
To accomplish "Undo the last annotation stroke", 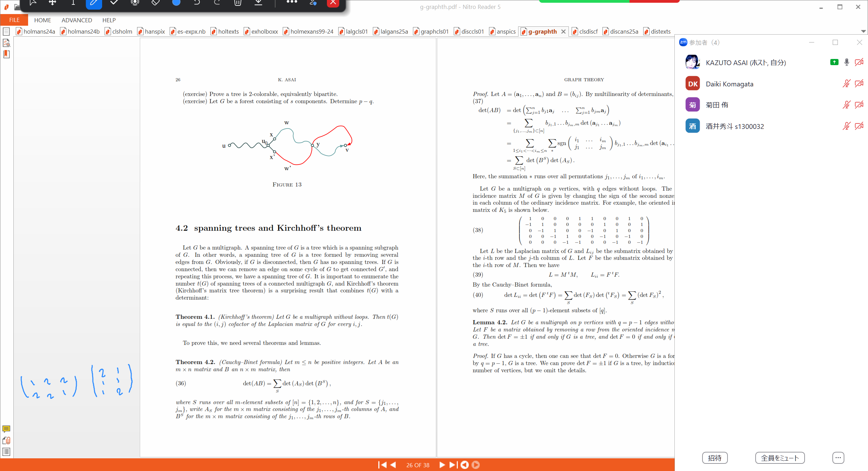I will (x=197, y=3).
